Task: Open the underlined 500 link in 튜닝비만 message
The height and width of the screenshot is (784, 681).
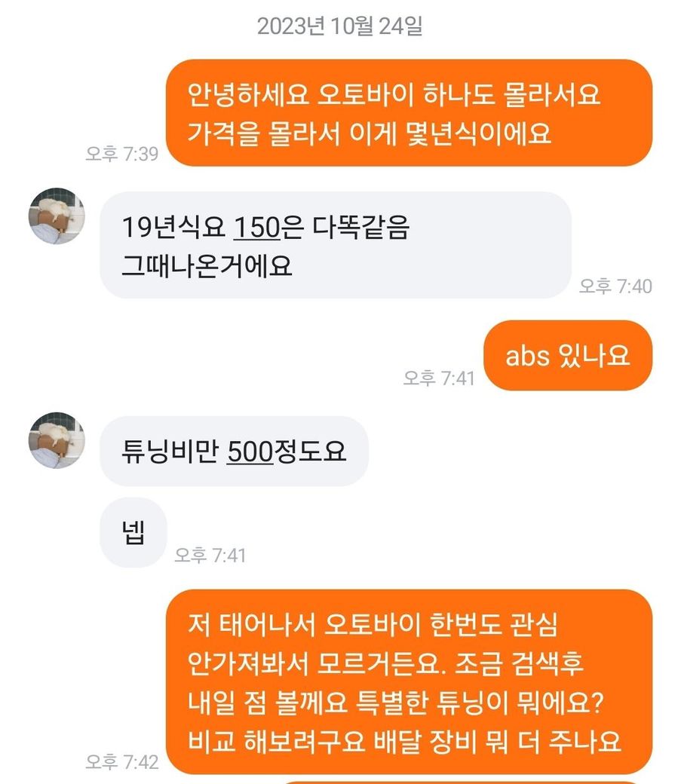Action: [250, 451]
